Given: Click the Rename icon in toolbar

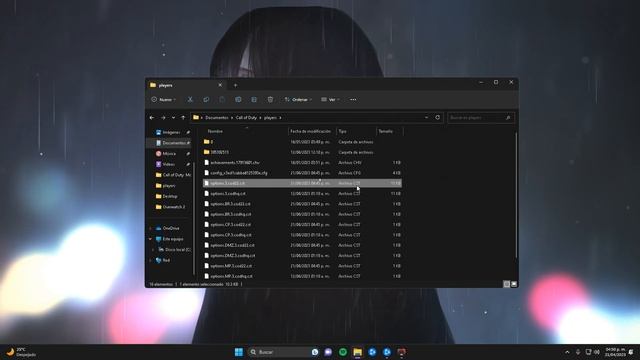Looking at the screenshot, I should pos(238,100).
